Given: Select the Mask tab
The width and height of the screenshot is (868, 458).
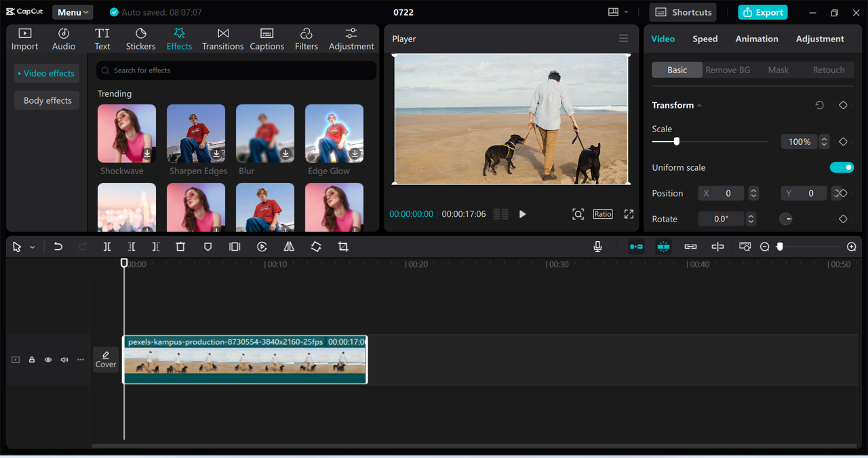Looking at the screenshot, I should (778, 70).
